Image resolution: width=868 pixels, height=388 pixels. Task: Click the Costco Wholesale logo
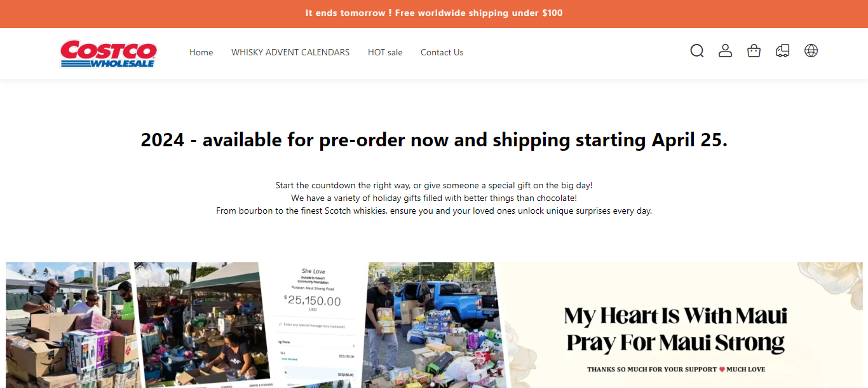tap(109, 53)
